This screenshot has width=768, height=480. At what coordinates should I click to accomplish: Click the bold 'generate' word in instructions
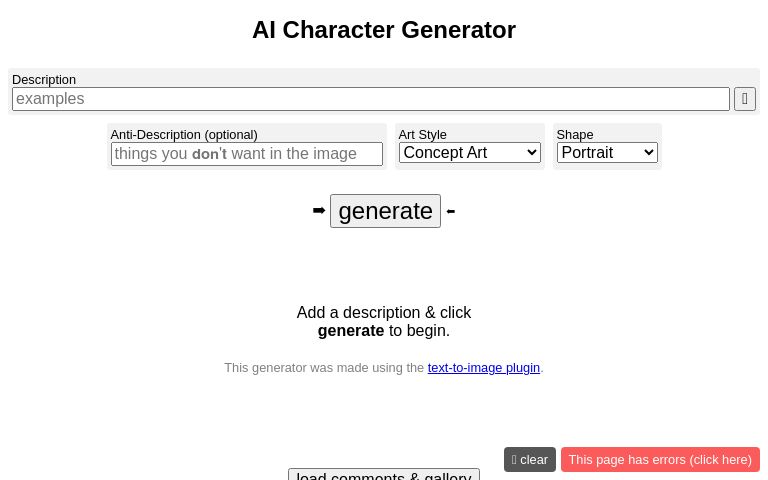(350, 331)
